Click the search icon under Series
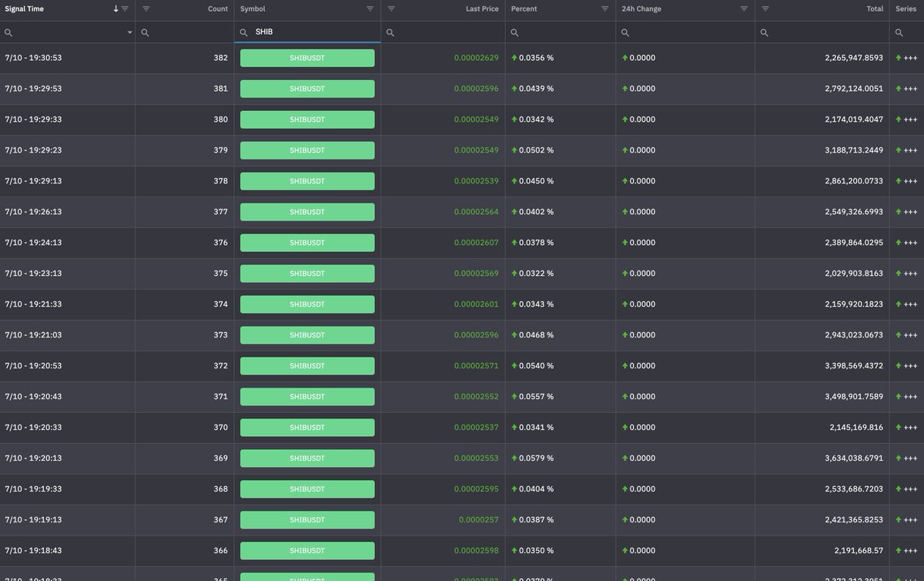The height and width of the screenshot is (581, 924). [x=899, y=32]
